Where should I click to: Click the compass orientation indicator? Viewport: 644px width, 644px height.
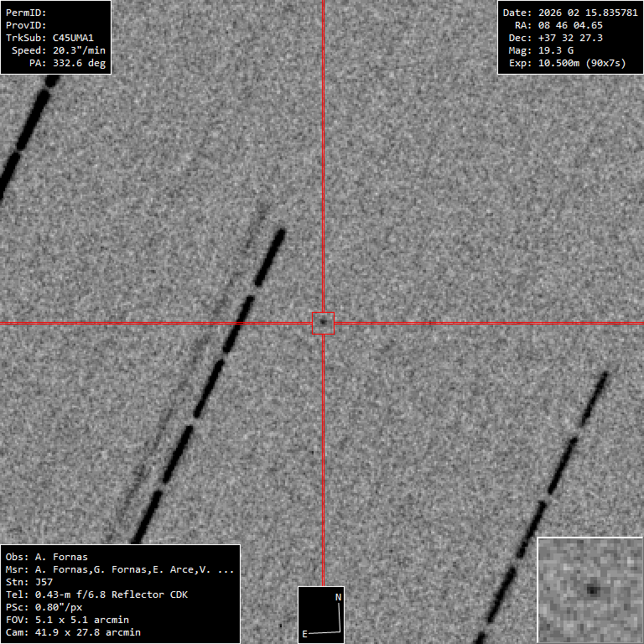pos(321,615)
